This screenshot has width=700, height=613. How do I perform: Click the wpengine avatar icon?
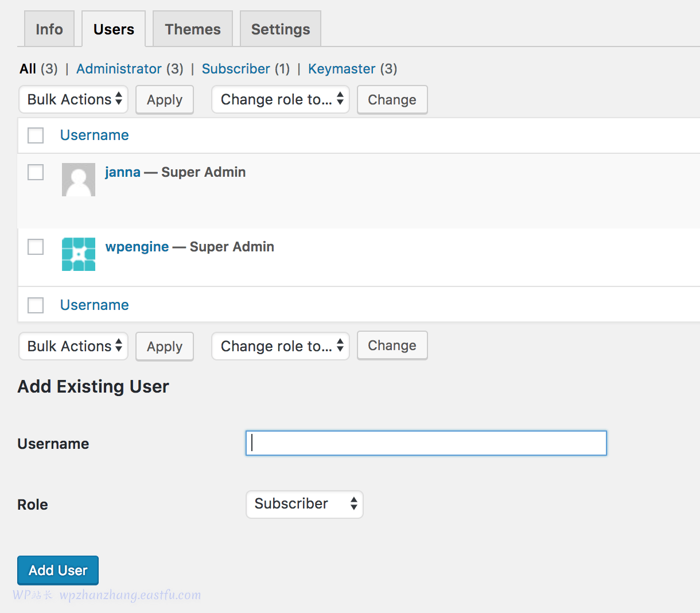coord(78,254)
